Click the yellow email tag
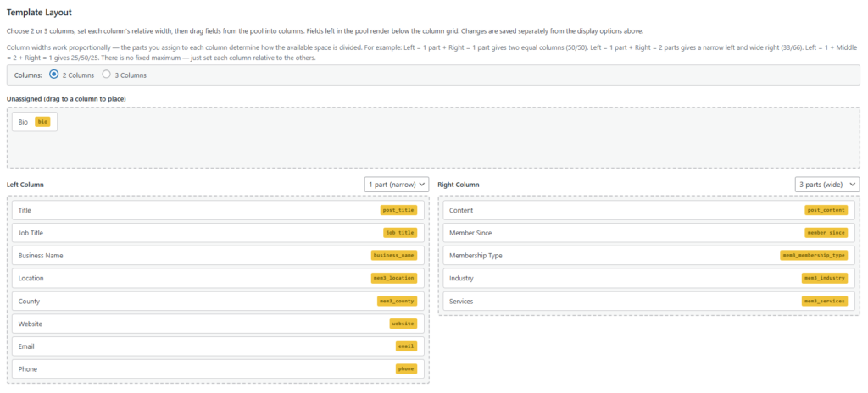This screenshot has height=393, width=868. pyautogui.click(x=406, y=346)
